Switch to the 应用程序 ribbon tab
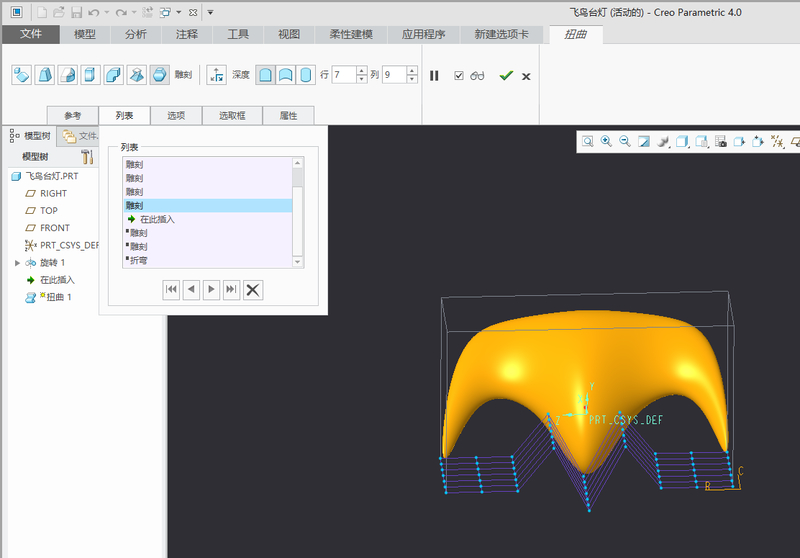The height and width of the screenshot is (558, 800). (x=423, y=34)
